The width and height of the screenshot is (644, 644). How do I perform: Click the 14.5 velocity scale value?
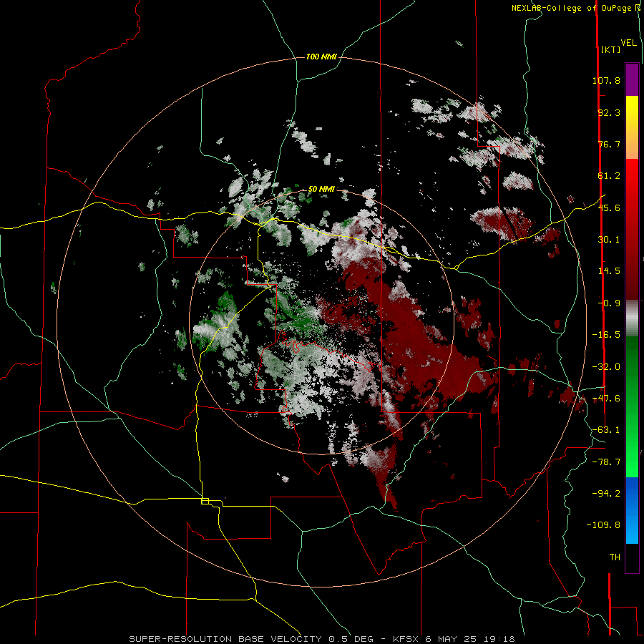[x=609, y=271]
